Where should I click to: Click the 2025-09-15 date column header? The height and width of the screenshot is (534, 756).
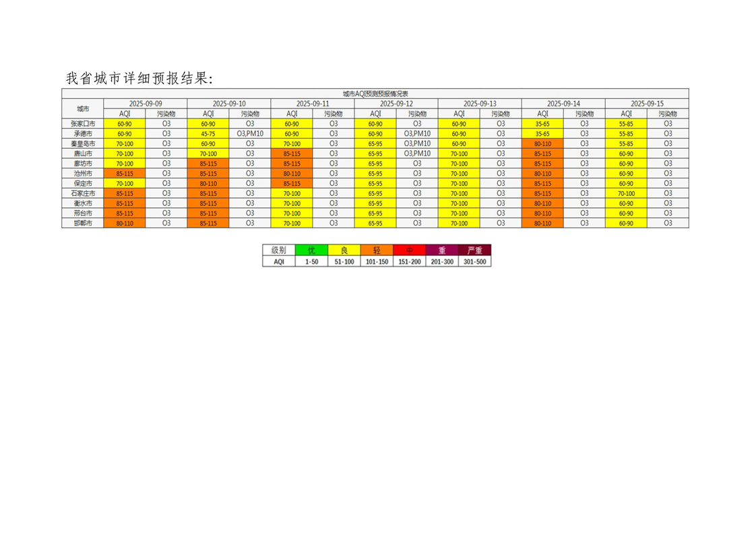coord(647,104)
